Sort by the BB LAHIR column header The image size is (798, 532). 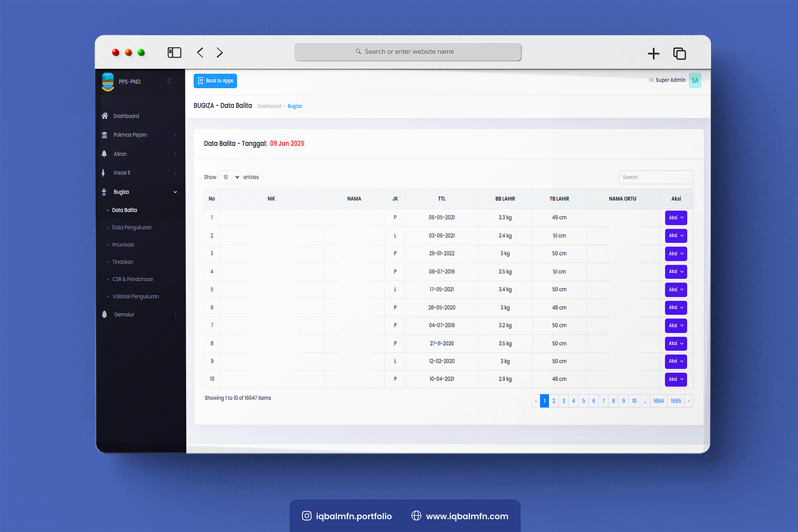[505, 199]
